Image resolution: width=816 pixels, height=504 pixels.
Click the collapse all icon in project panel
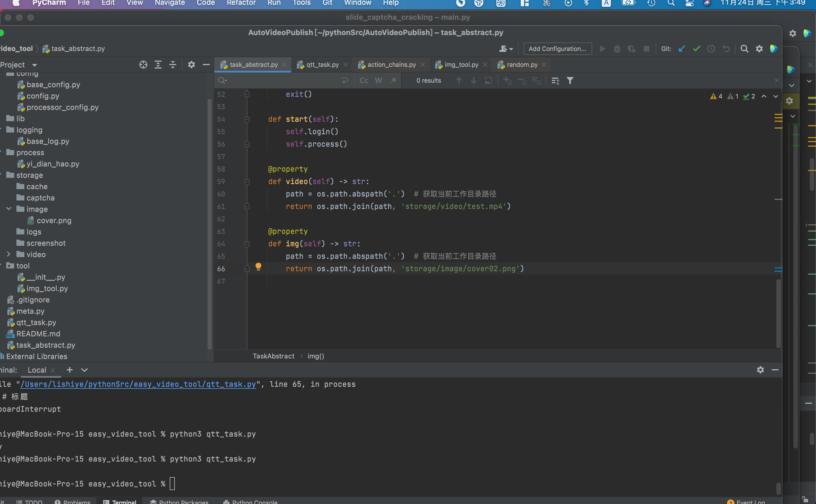pos(173,64)
